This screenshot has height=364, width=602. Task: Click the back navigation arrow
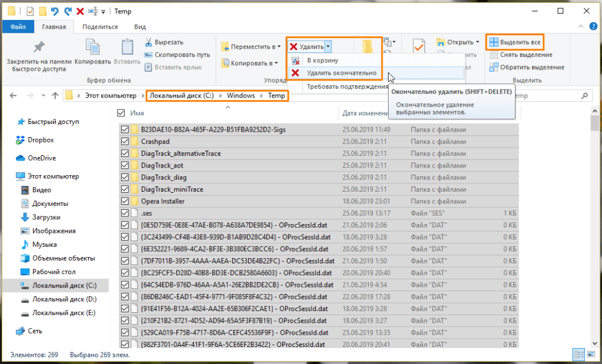point(13,96)
